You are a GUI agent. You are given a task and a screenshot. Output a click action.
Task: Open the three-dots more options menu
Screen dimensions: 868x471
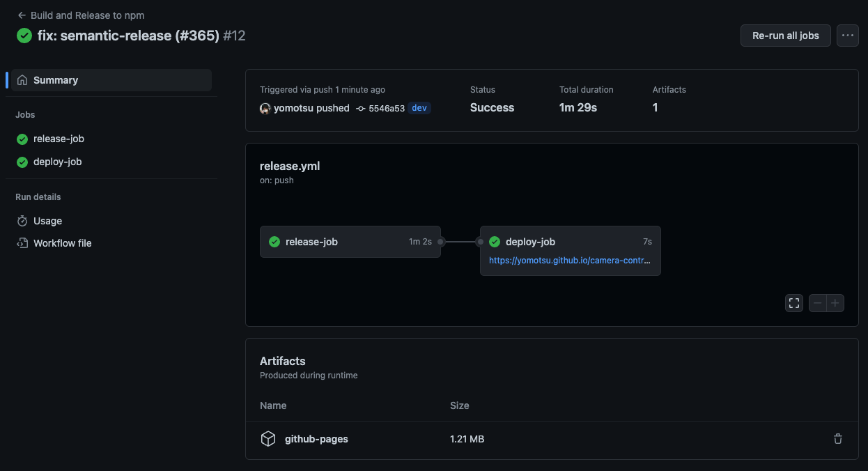coord(848,36)
